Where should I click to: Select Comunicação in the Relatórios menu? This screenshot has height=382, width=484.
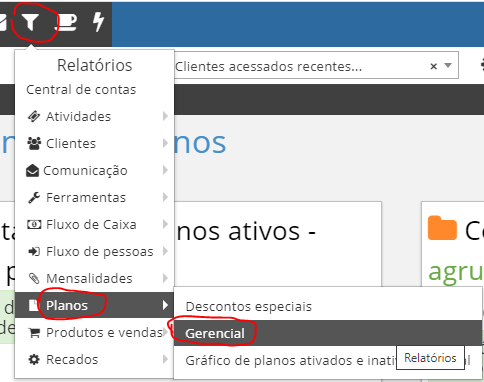click(94, 170)
